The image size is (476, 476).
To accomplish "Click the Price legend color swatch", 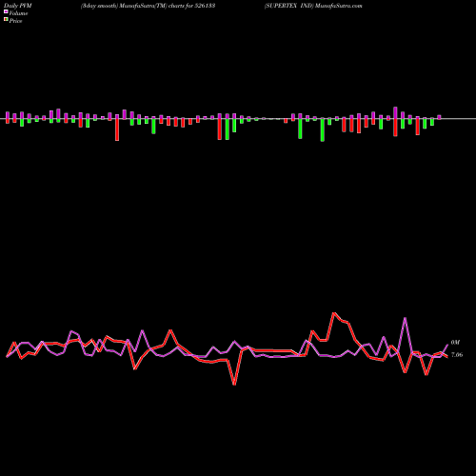I will 6,19.
